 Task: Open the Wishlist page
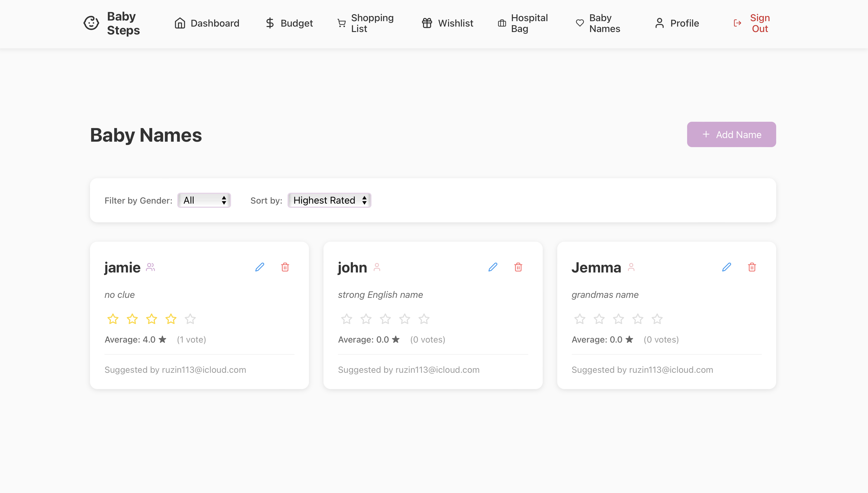(x=447, y=23)
